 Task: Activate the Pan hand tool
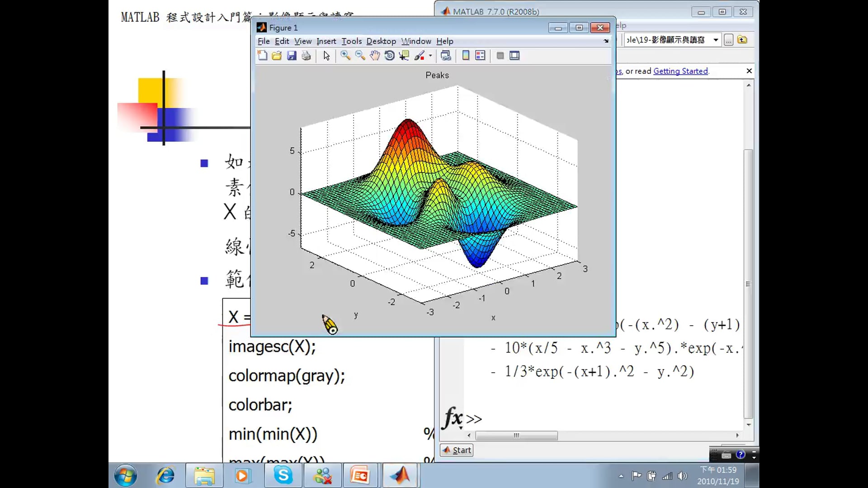point(375,56)
